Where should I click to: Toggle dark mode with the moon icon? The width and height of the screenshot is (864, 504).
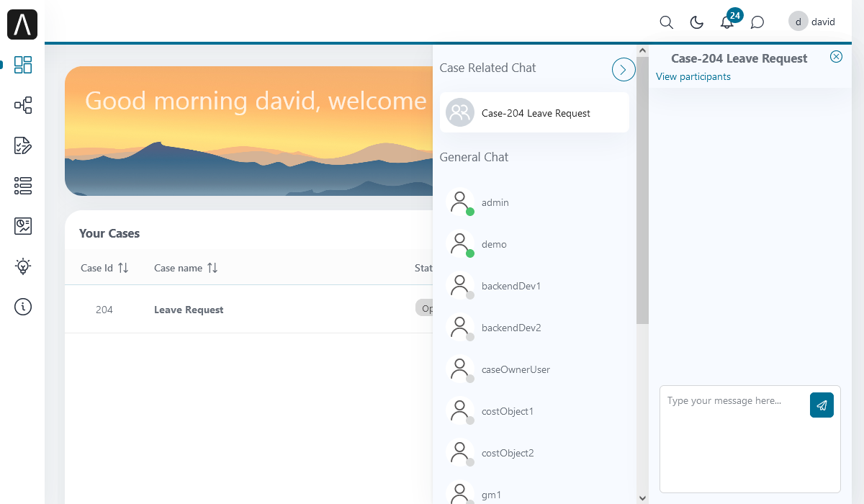[697, 22]
